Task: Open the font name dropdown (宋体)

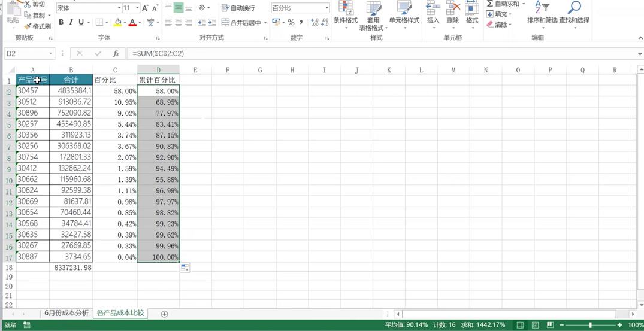Action: [119, 8]
